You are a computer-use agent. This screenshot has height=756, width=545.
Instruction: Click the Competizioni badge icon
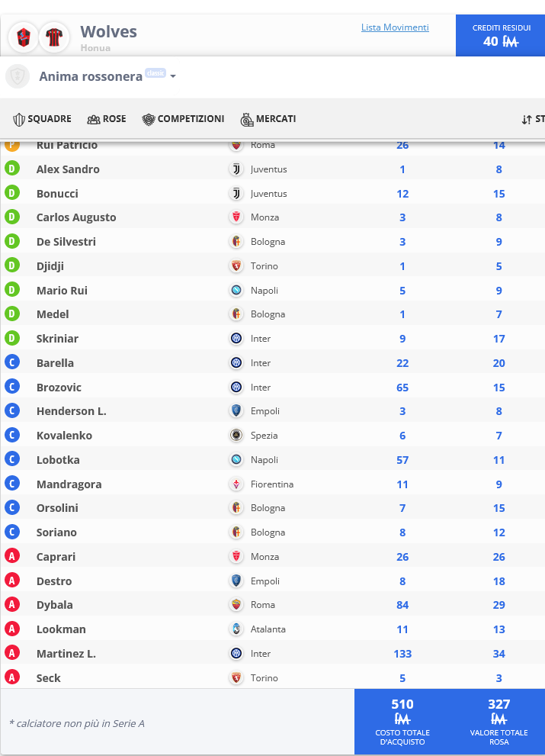coord(149,120)
